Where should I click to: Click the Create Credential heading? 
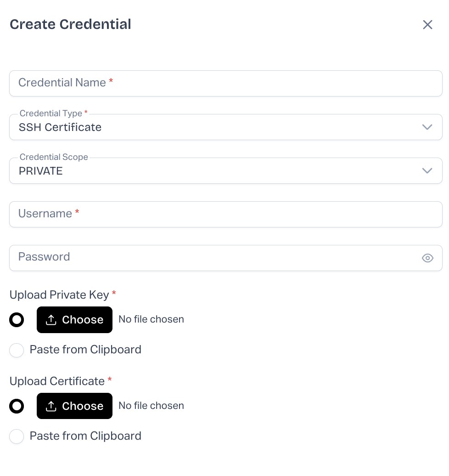(x=70, y=24)
